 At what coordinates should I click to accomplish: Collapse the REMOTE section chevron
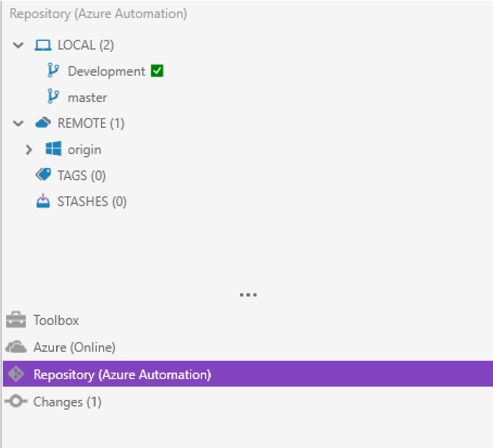point(18,123)
